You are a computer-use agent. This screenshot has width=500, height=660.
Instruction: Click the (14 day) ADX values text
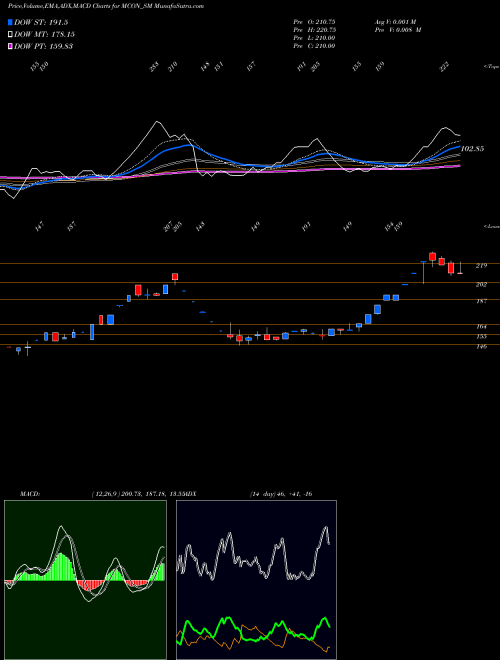(x=280, y=494)
